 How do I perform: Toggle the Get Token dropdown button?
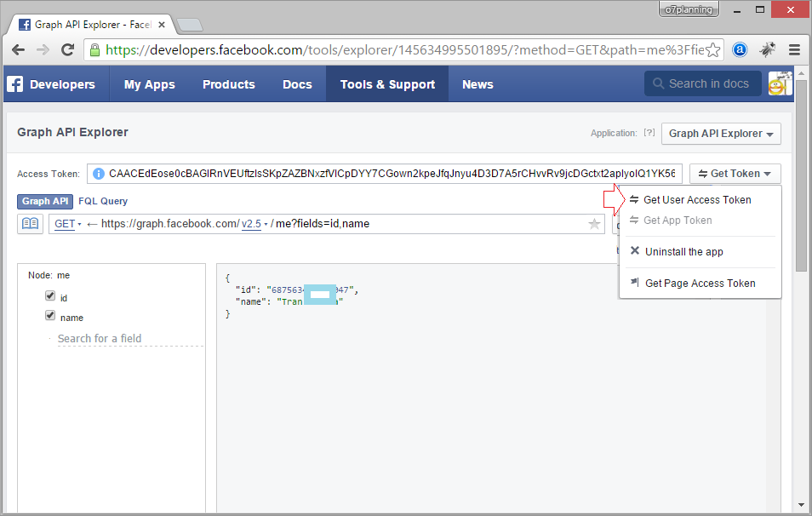pyautogui.click(x=735, y=174)
